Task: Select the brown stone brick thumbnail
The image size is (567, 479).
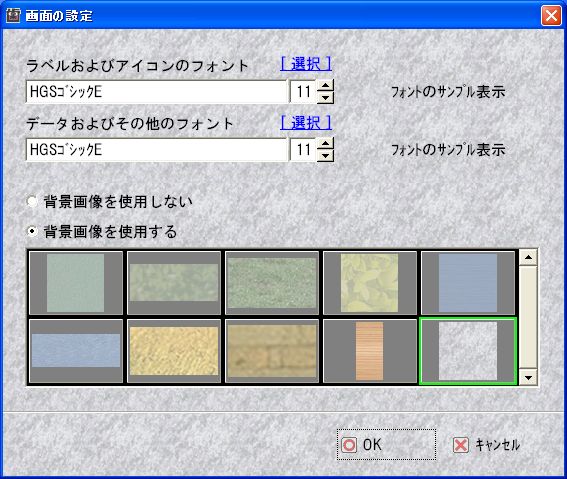Action: 272,351
